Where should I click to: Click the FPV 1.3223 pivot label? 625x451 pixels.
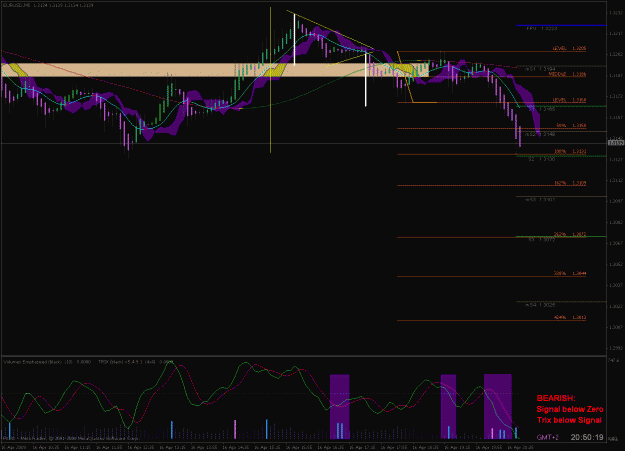(x=542, y=29)
